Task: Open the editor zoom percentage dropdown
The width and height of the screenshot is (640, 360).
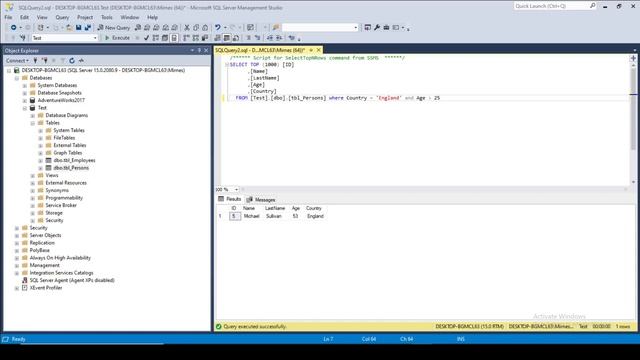Action: click(x=236, y=189)
